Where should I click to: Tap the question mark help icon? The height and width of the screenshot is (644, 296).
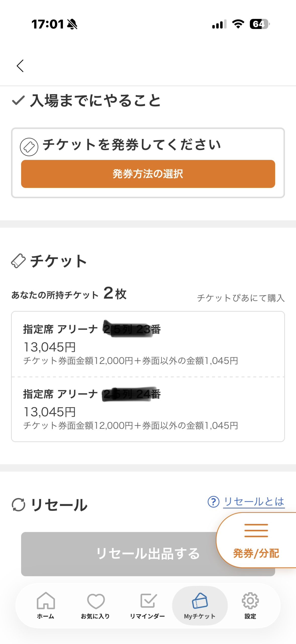[x=213, y=502]
